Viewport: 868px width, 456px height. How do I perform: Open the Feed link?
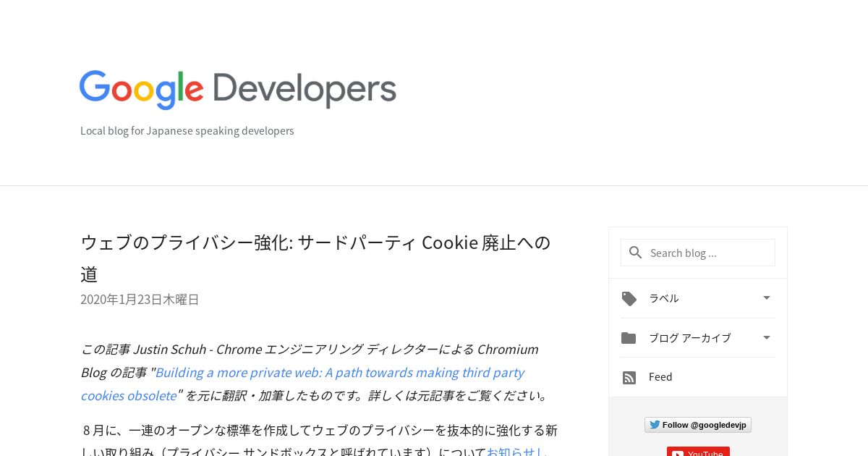pyautogui.click(x=660, y=377)
